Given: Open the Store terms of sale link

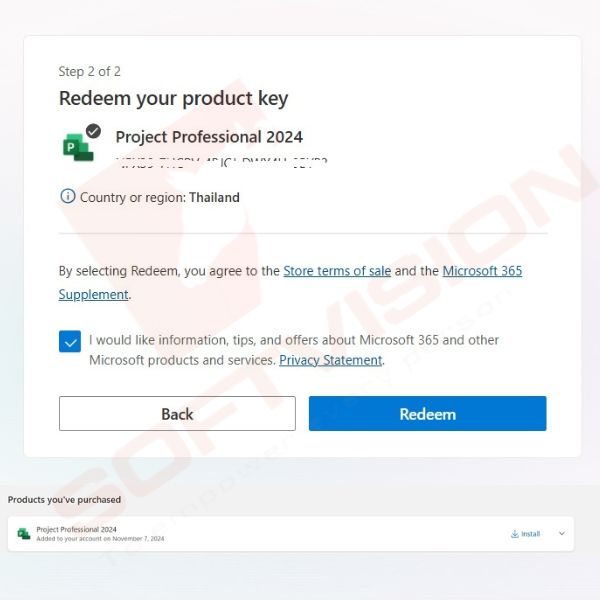Looking at the screenshot, I should tap(337, 271).
